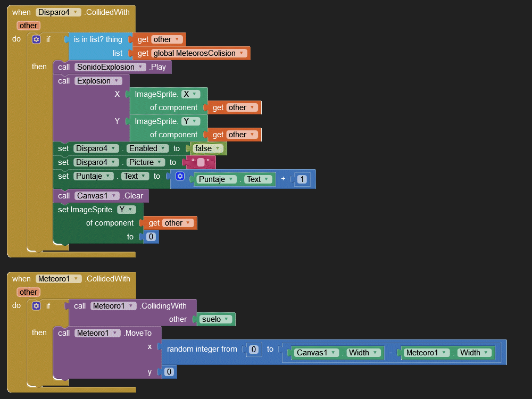This screenshot has width=532, height=399.
Task: Toggle the false boolean block dropdown
Action: [207, 148]
